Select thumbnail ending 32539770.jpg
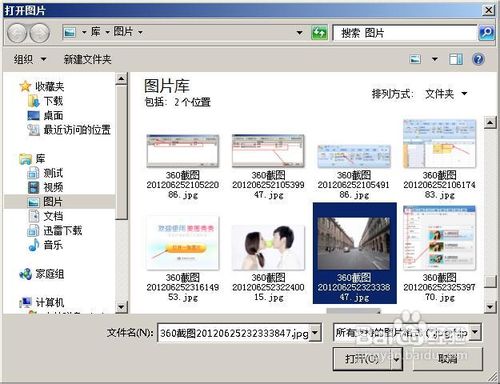The width and height of the screenshot is (500, 384). (x=439, y=254)
